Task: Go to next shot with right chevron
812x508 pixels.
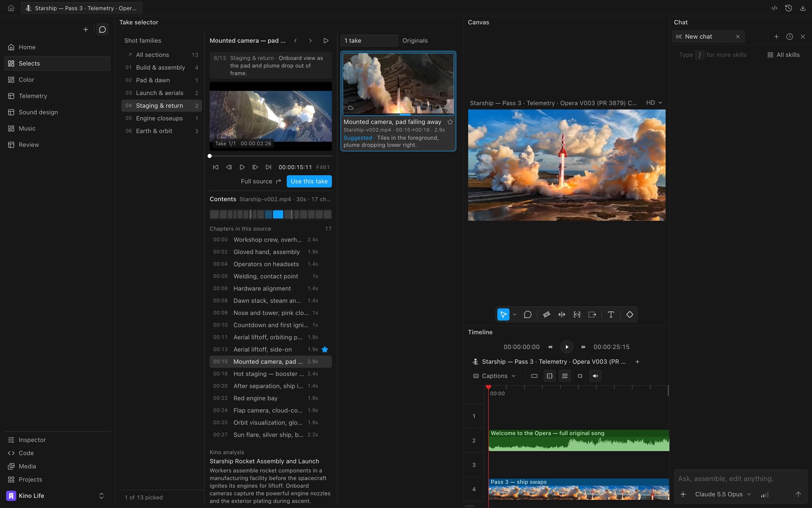Action: (310, 41)
